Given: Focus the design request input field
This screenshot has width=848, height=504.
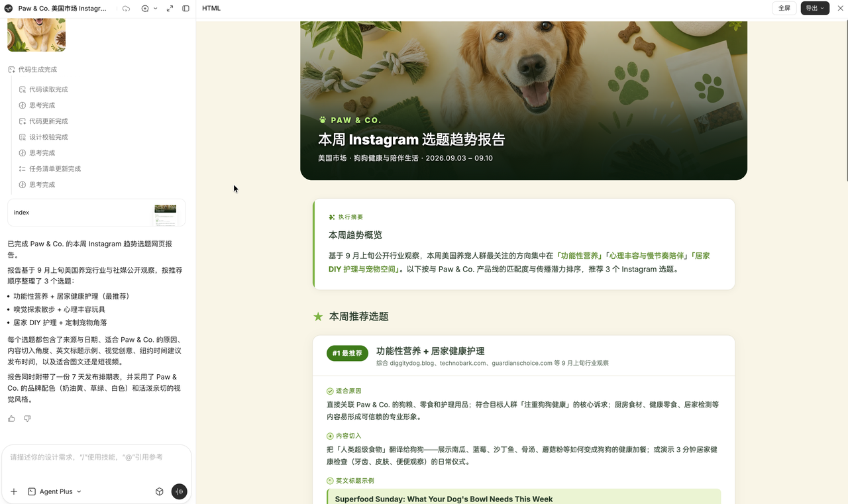Looking at the screenshot, I should (97, 457).
